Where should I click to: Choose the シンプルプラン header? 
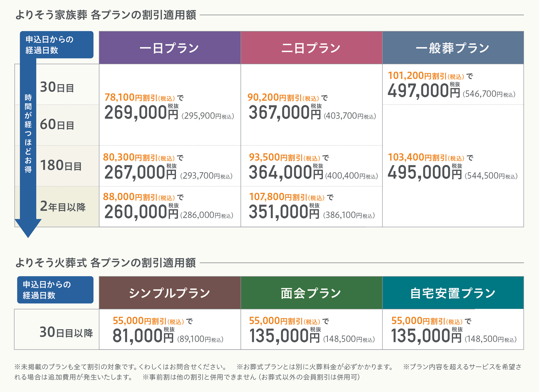(170, 293)
